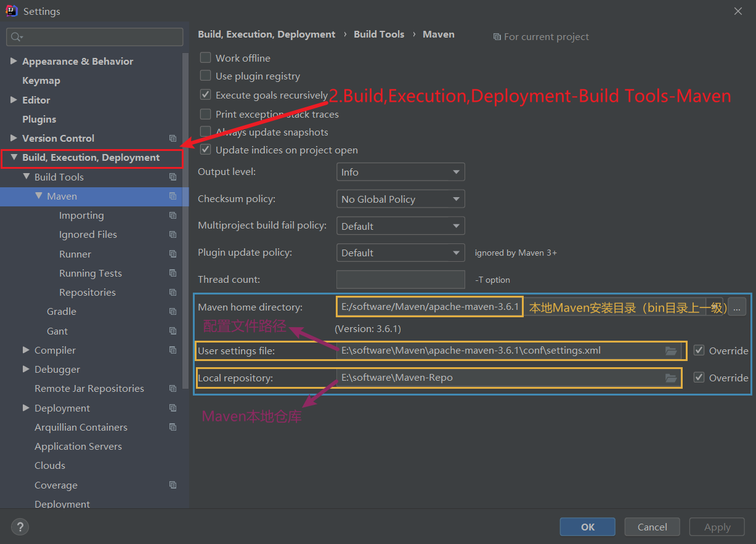Click the Cancel button
Image resolution: width=756 pixels, height=544 pixels.
pyautogui.click(x=652, y=527)
